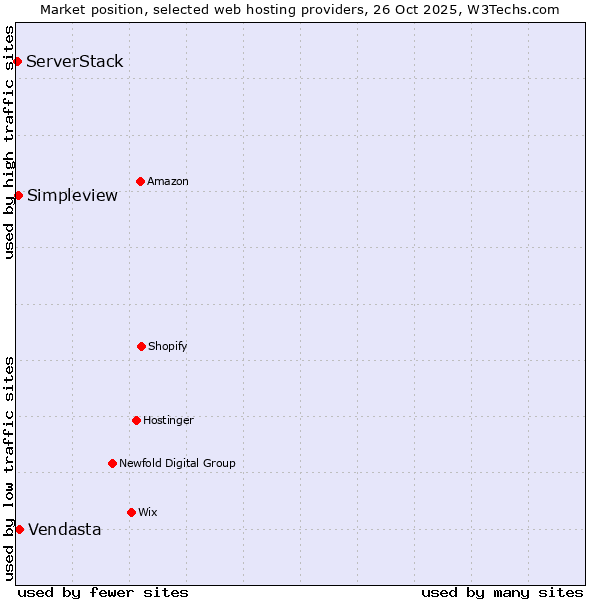
Task: Select the Shopify data point dot
Action: coord(141,346)
